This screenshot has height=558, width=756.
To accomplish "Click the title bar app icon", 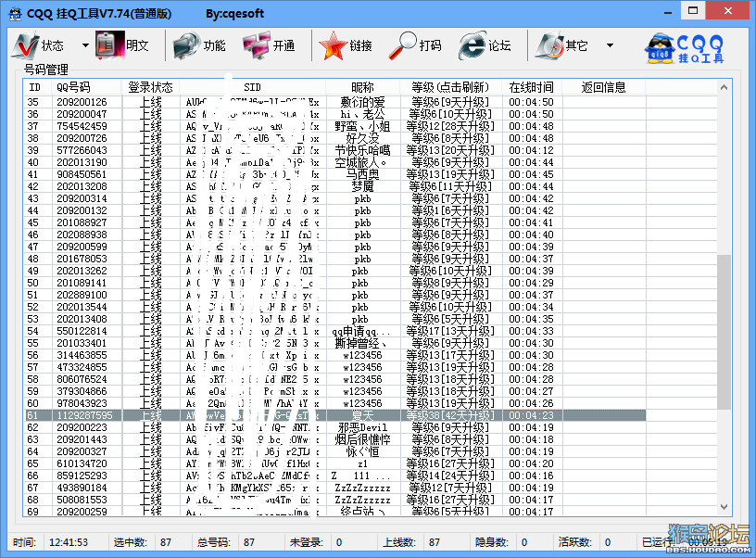I will (x=16, y=13).
